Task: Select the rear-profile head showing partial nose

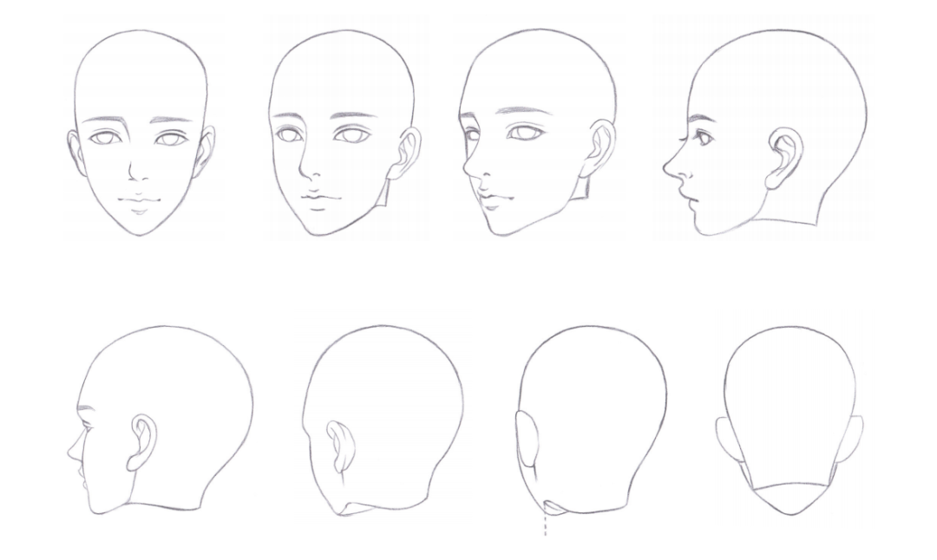Action: 161,420
